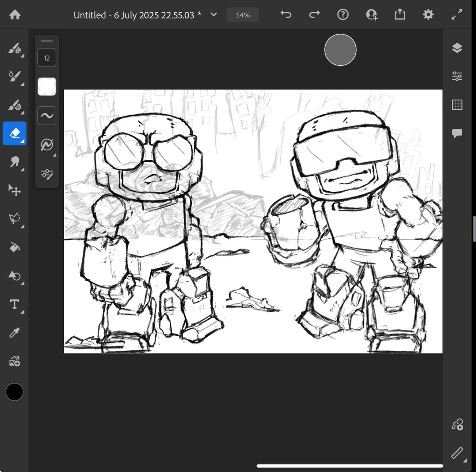Open livestream recording options
This screenshot has height=472, width=476.
[x=457, y=424]
